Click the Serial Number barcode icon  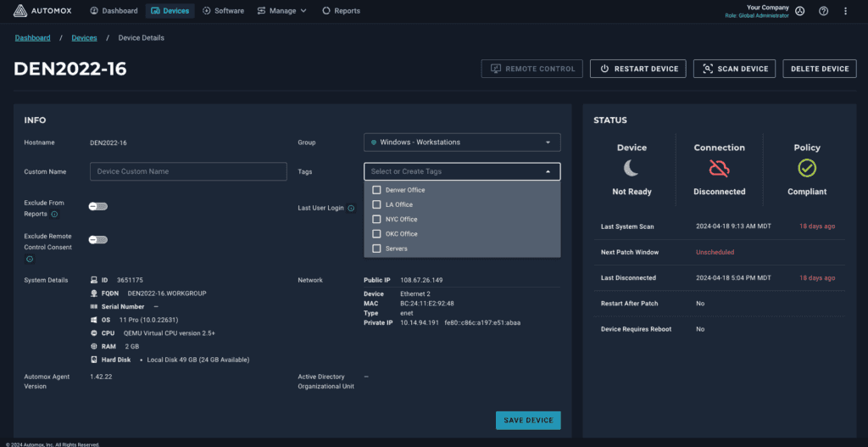(x=94, y=306)
